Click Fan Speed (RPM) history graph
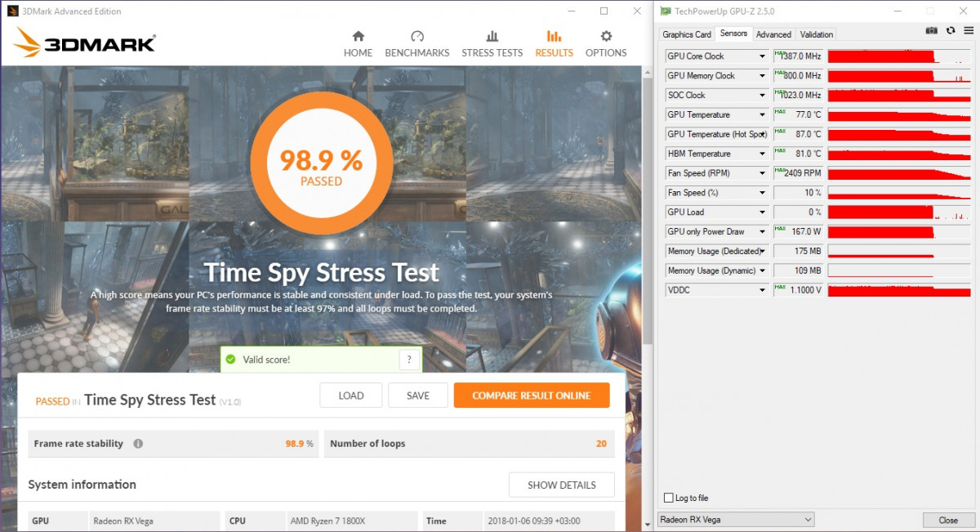The height and width of the screenshot is (532, 980). [899, 173]
